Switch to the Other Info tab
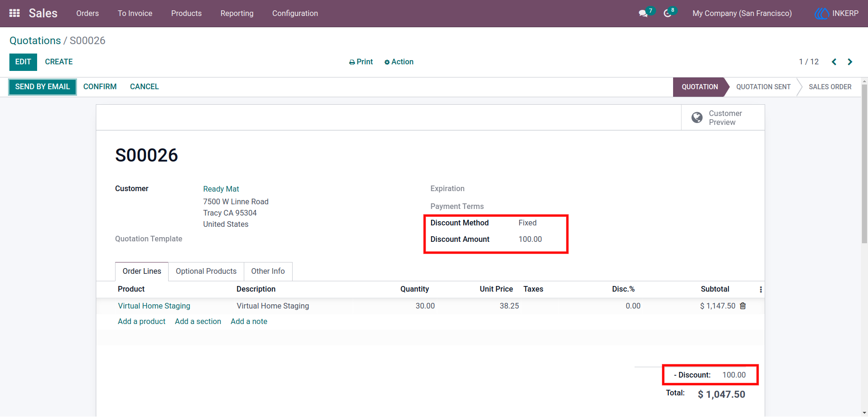 (268, 271)
